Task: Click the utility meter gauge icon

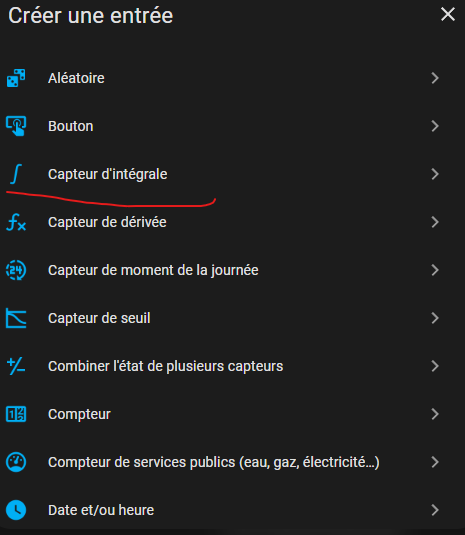Action: click(16, 462)
